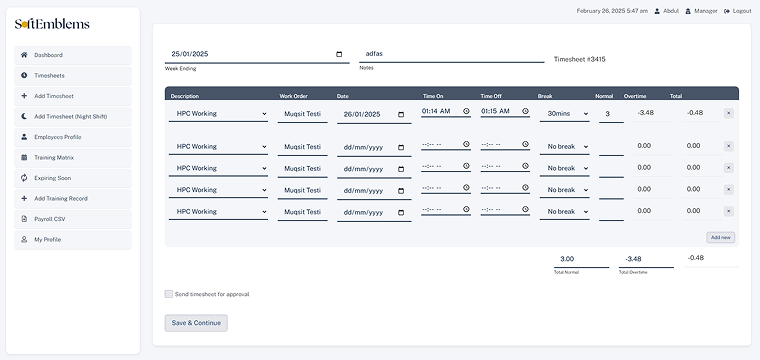Open Timesheets from sidebar
The width and height of the screenshot is (760, 360).
click(73, 76)
